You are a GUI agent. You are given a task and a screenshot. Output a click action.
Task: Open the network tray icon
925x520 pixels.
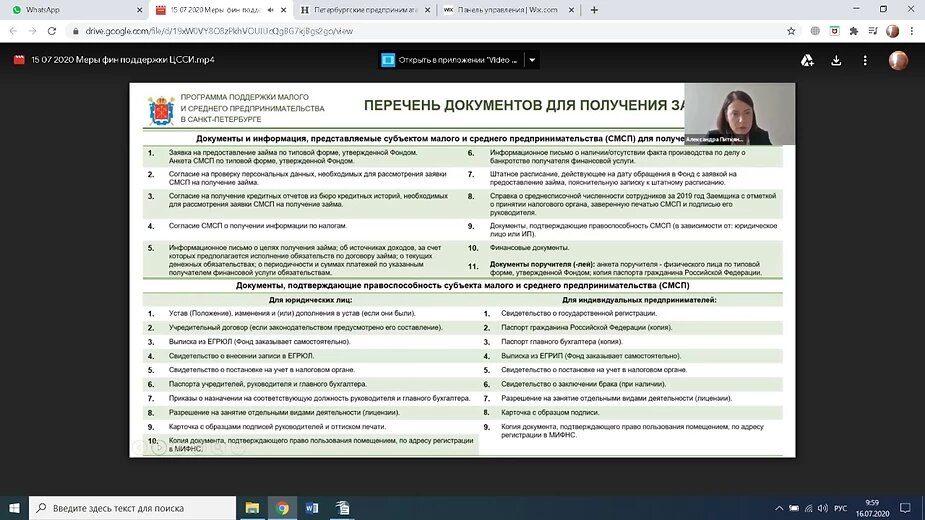click(808, 508)
